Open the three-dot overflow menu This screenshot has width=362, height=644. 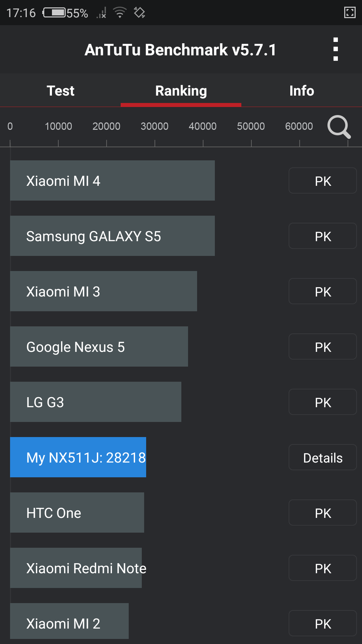coord(336,49)
